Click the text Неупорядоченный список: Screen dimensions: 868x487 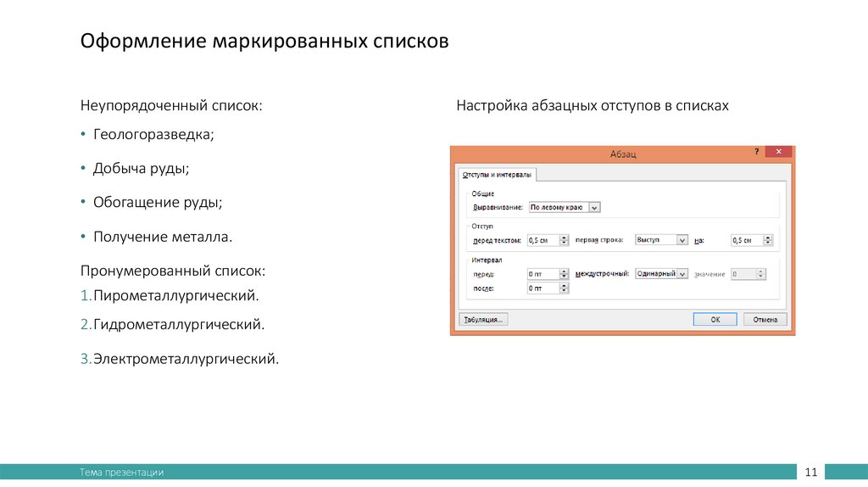[171, 105]
